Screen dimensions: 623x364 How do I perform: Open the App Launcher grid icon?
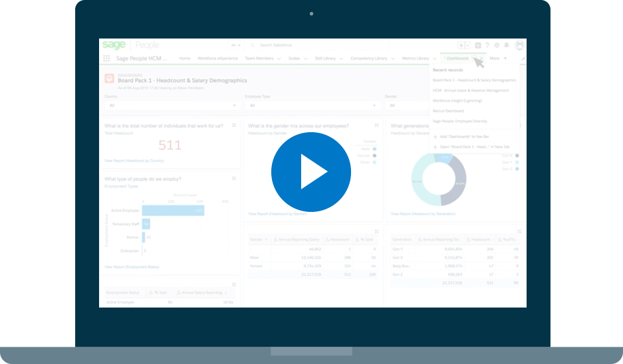[106, 58]
